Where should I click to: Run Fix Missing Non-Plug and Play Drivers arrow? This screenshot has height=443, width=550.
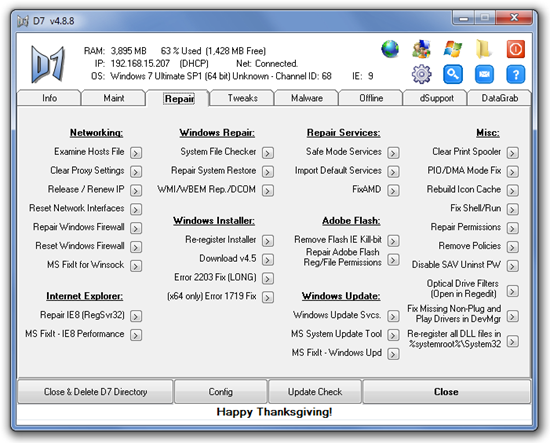click(x=512, y=316)
